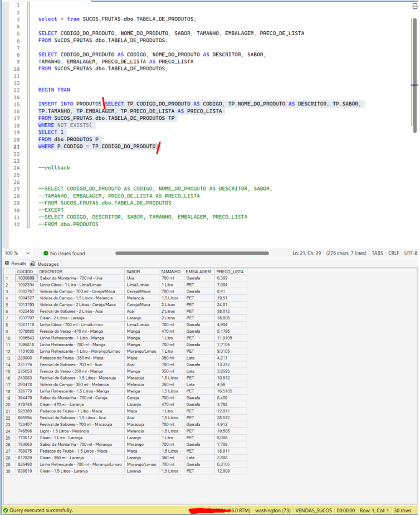This screenshot has width=420, height=515.
Task: Select the cell with CODIGO 1000889
Action: 26,278
